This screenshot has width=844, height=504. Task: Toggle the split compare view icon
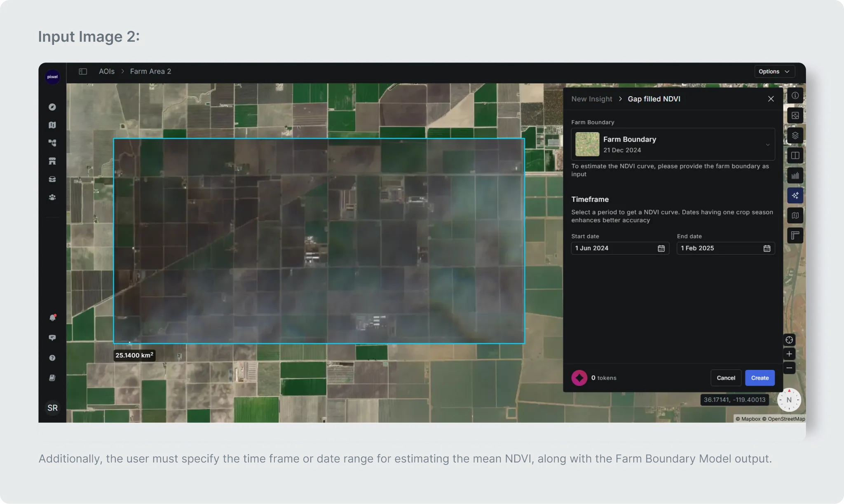pyautogui.click(x=795, y=156)
